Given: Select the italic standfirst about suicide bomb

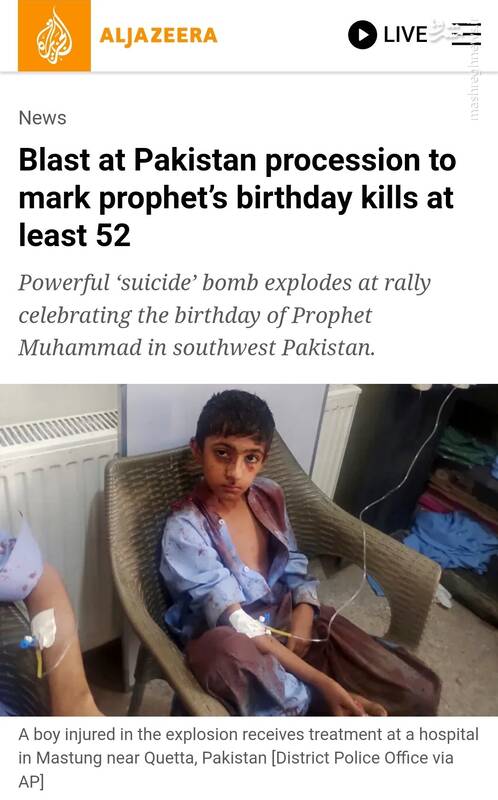Looking at the screenshot, I should coord(225,315).
